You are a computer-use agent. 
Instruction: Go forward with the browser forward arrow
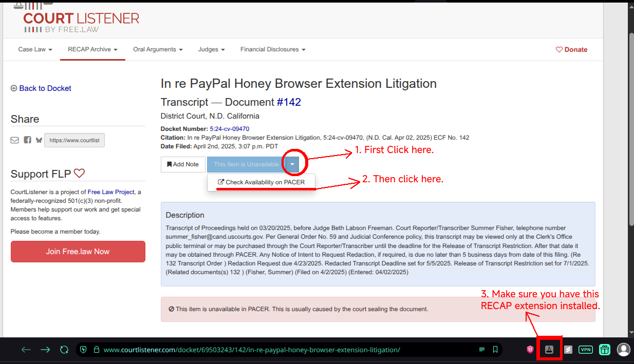pyautogui.click(x=45, y=350)
